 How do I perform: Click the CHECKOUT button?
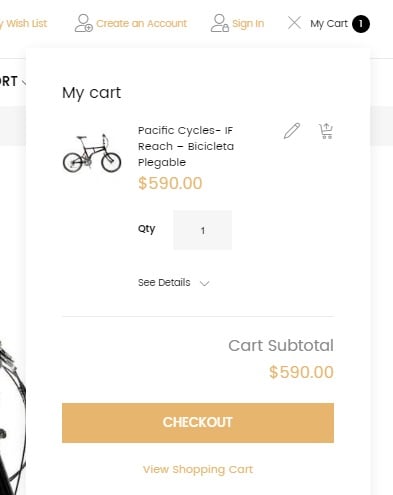point(198,423)
